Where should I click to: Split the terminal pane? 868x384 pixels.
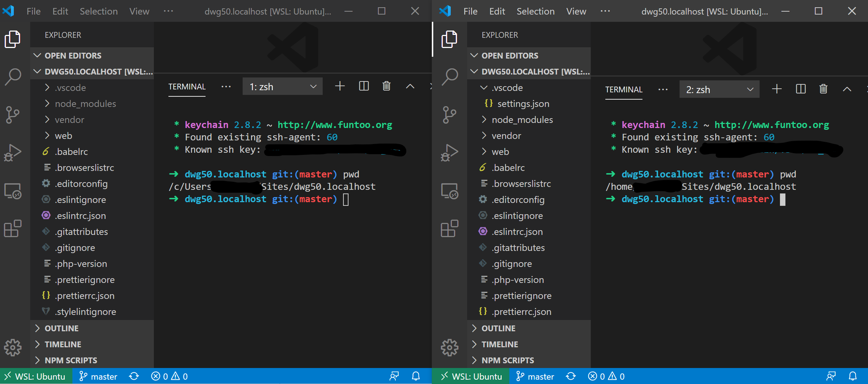coord(363,86)
